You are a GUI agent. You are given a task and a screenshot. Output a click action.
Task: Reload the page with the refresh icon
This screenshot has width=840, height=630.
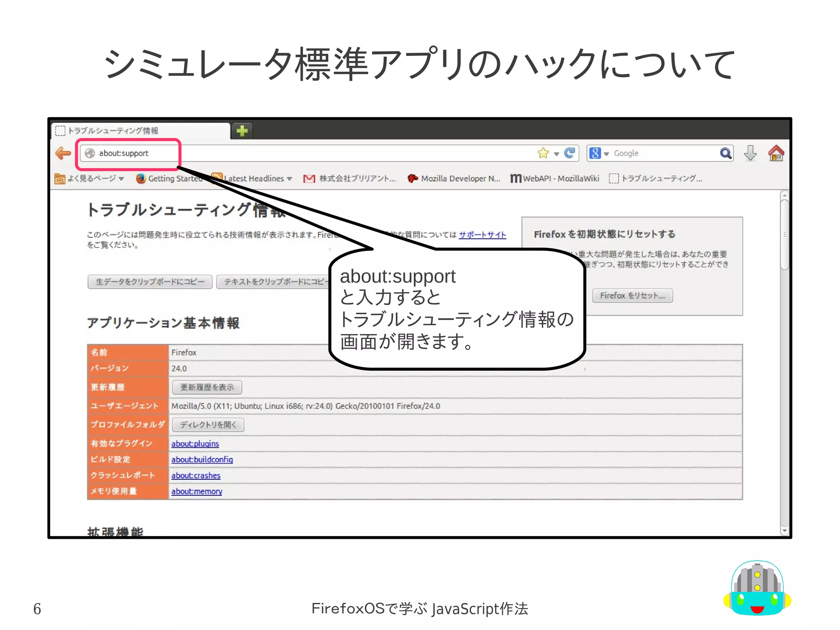pyautogui.click(x=570, y=153)
